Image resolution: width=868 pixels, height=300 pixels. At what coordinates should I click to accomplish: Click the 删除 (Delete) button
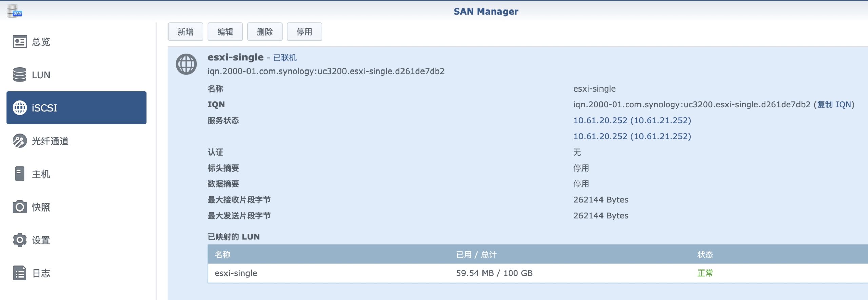[265, 32]
